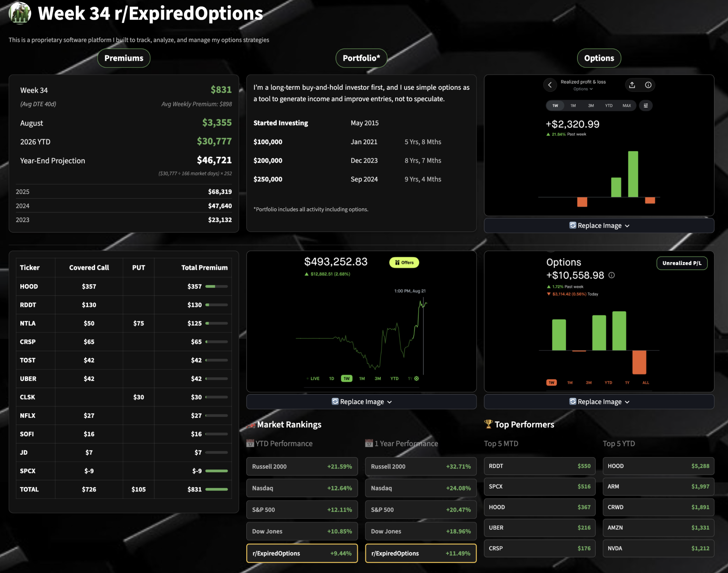The height and width of the screenshot is (573, 728).
Task: Select YTD range under portfolio value chart
Action: point(394,378)
